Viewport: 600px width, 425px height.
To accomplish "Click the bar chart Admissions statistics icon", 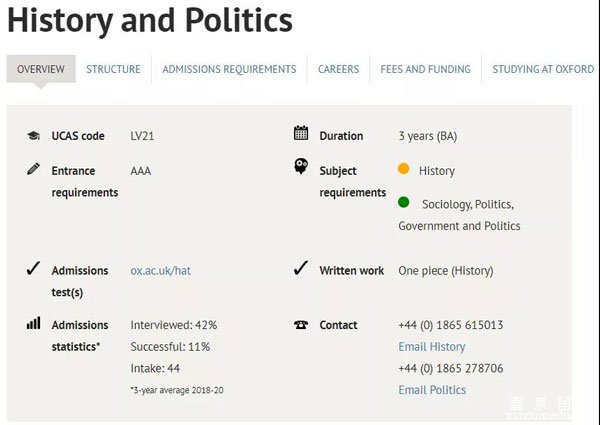I will coord(33,323).
